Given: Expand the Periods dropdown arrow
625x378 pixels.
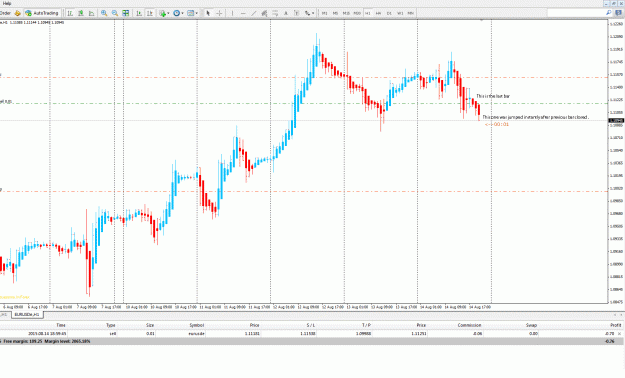Looking at the screenshot, I should click(x=183, y=13).
